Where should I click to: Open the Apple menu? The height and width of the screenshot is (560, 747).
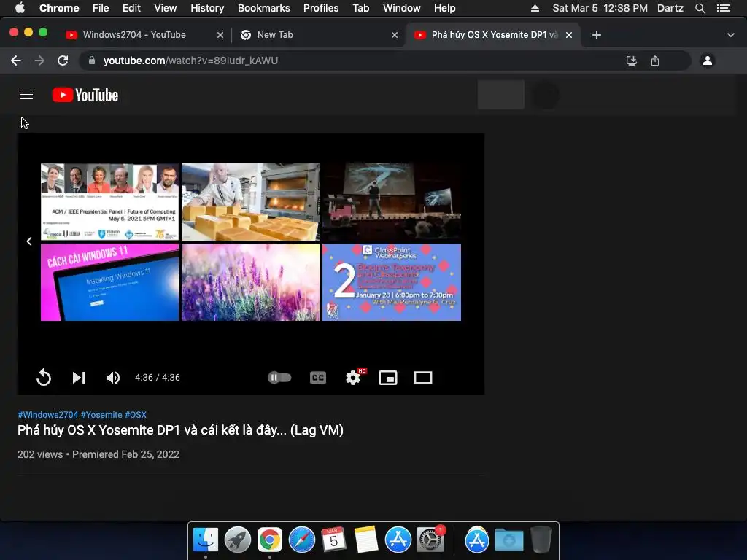[x=20, y=8]
